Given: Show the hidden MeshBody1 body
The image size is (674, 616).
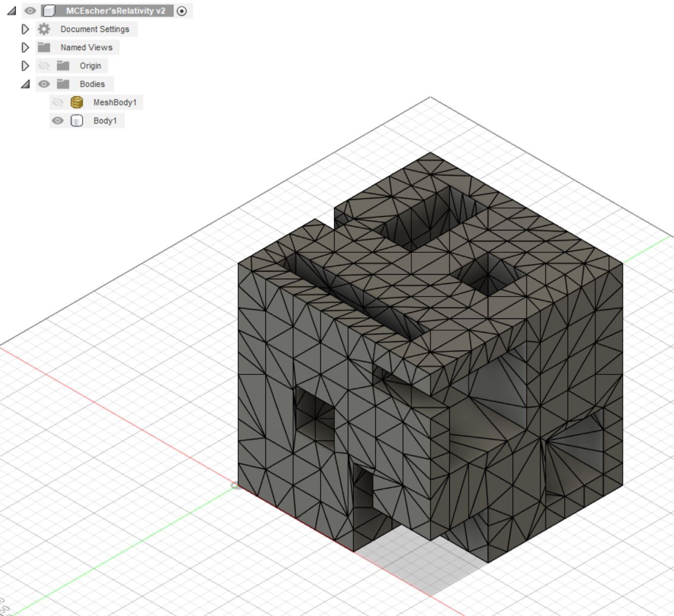Looking at the screenshot, I should pyautogui.click(x=57, y=102).
